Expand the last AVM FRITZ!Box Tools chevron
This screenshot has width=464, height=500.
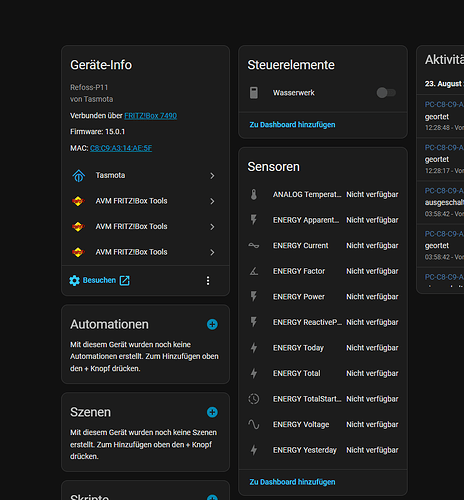[212, 252]
